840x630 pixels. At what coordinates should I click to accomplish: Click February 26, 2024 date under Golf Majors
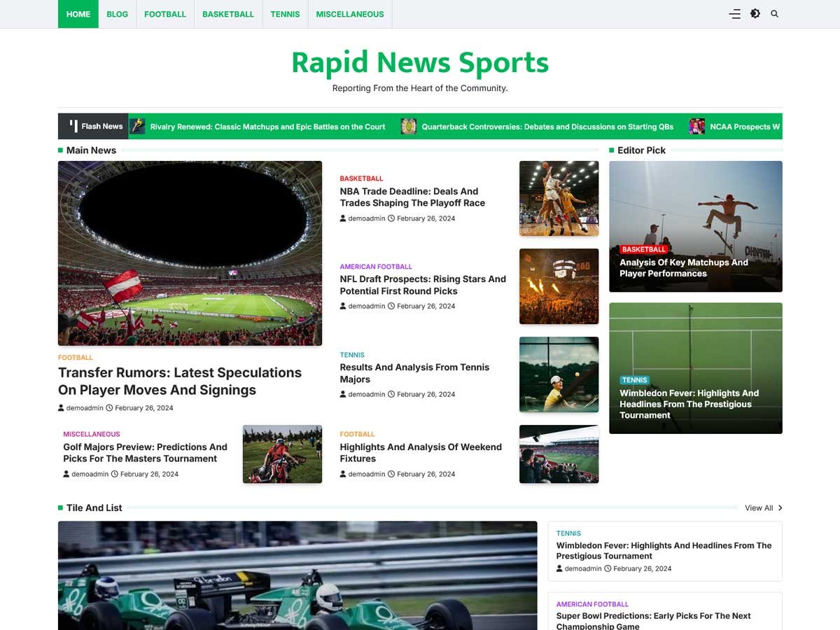tap(149, 475)
